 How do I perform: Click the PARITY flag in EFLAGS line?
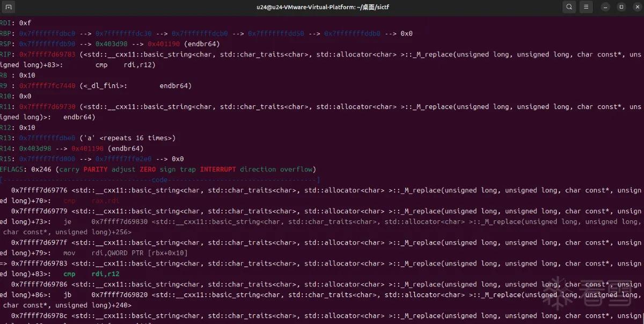(96, 169)
